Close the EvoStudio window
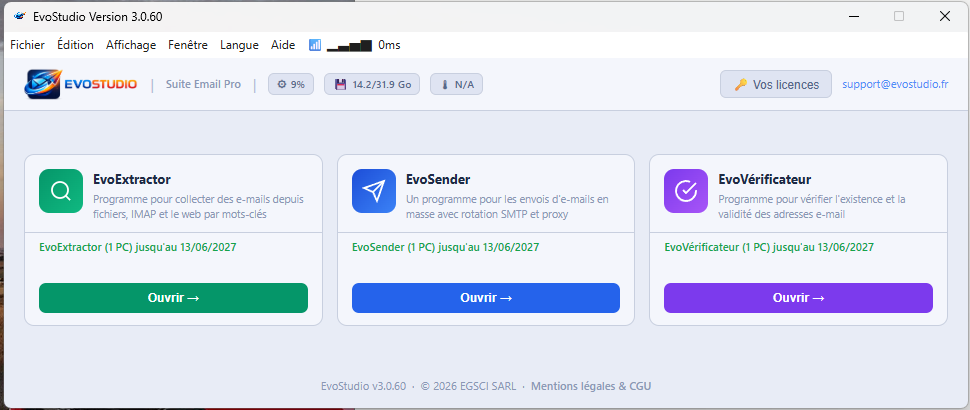This screenshot has width=970, height=410. 945,16
